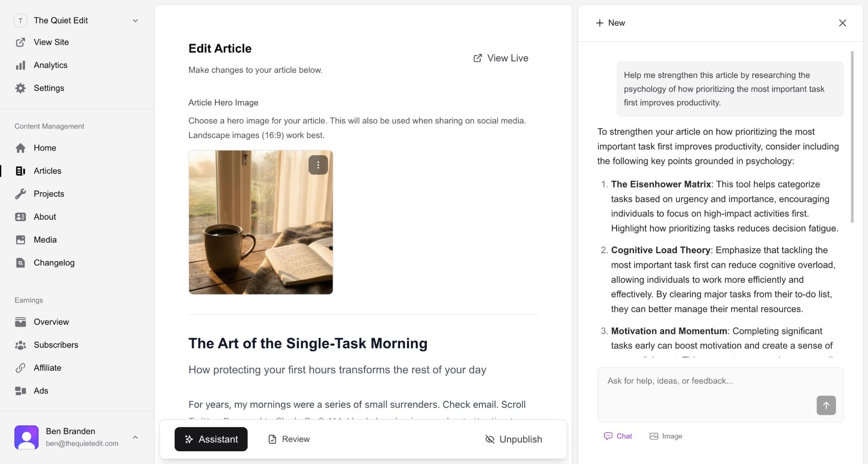868x464 pixels.
Task: Click the Changelog icon
Action: click(x=21, y=263)
